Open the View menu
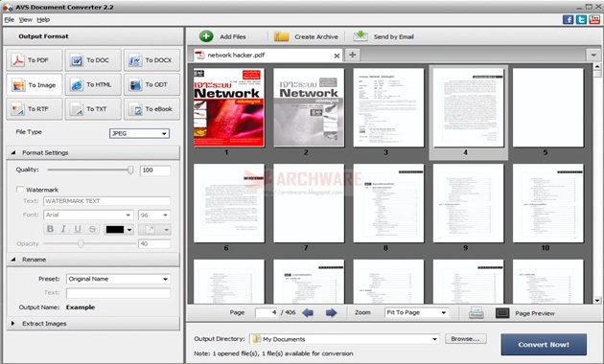The height and width of the screenshot is (364, 604). point(26,19)
